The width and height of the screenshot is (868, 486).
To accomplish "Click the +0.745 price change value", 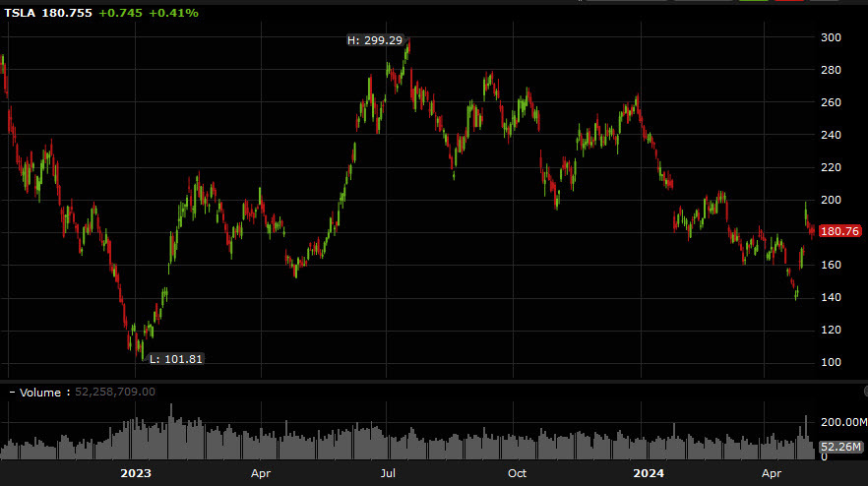I will pos(121,13).
